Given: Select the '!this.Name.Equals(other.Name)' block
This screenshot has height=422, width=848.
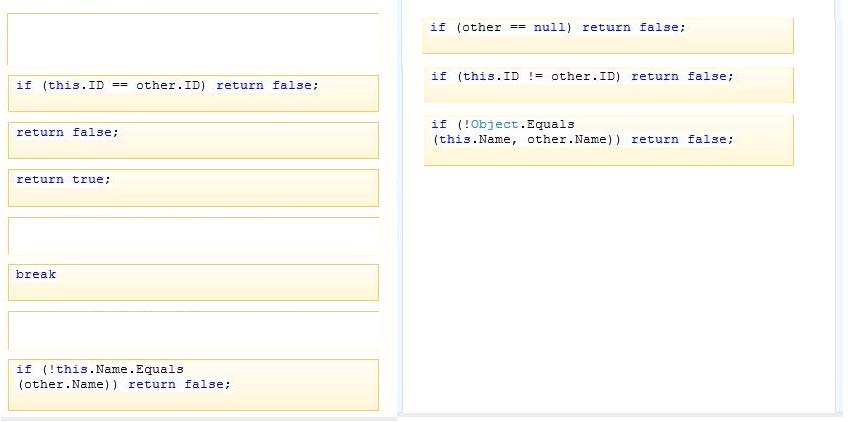Looking at the screenshot, I should point(193,385).
